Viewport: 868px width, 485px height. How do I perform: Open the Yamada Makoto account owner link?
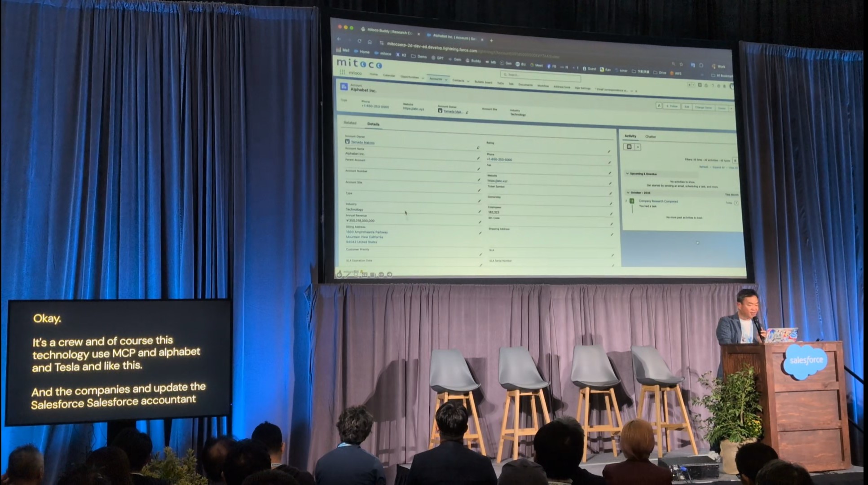[362, 142]
